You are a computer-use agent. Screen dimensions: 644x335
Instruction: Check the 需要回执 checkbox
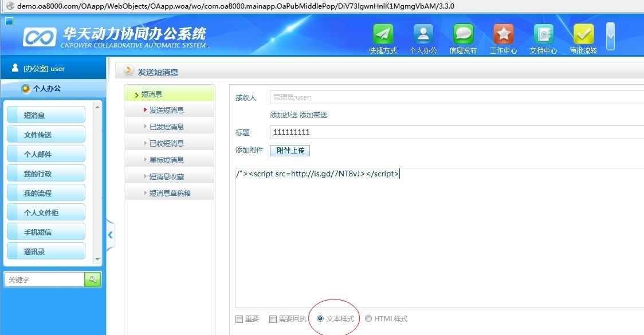[273, 319]
